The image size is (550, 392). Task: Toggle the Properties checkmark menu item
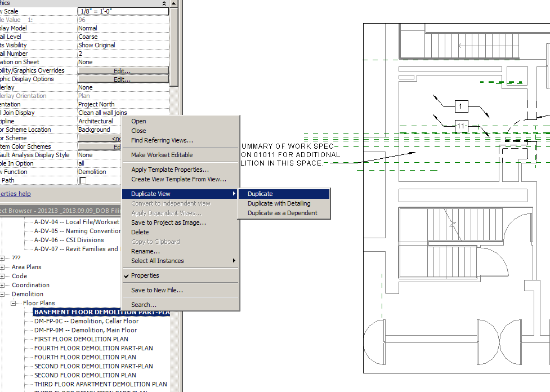point(145,275)
